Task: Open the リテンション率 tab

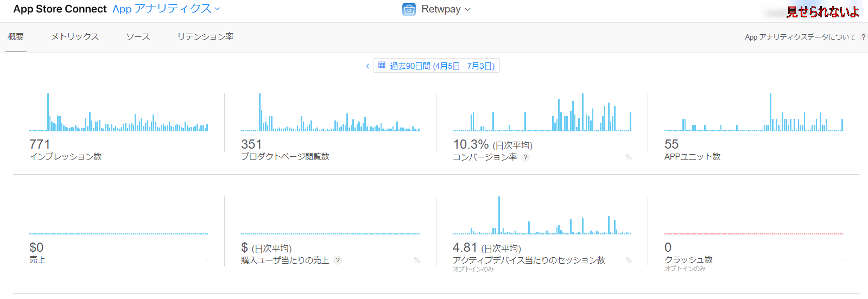Action: tap(205, 36)
